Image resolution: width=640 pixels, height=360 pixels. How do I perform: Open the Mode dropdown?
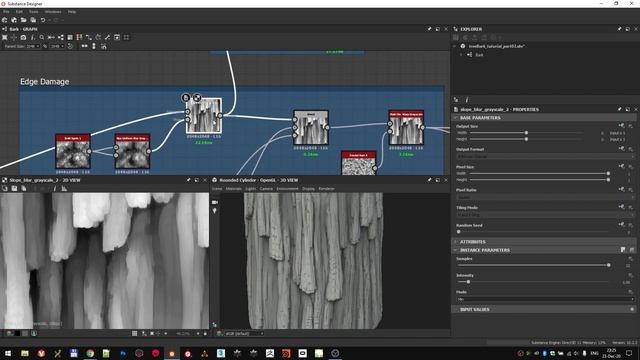[545, 299]
